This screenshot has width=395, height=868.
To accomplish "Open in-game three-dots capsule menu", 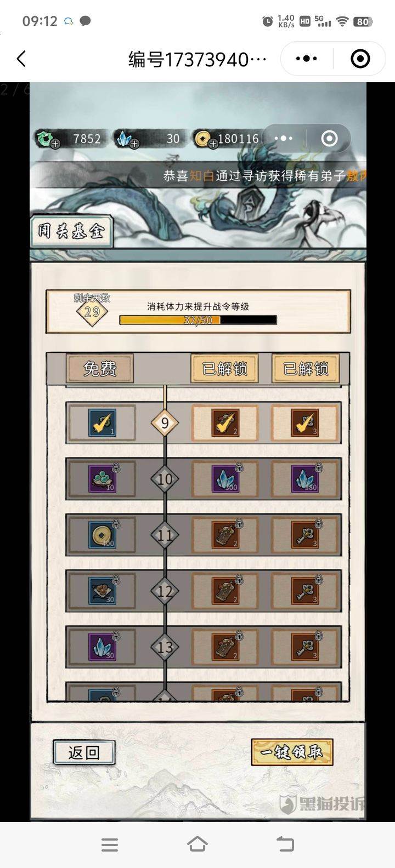I will pos(284,138).
